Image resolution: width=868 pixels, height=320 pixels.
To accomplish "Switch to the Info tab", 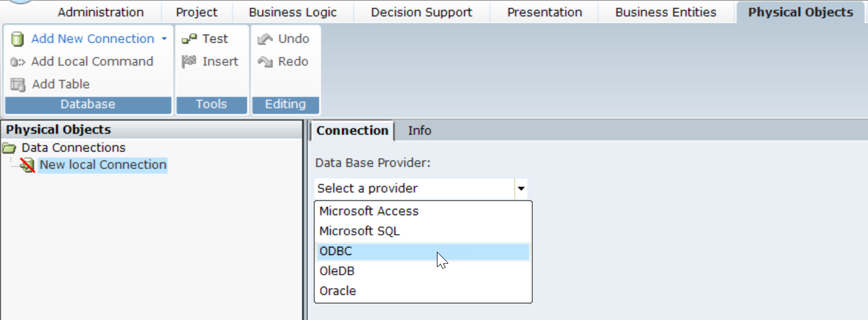I will click(419, 131).
